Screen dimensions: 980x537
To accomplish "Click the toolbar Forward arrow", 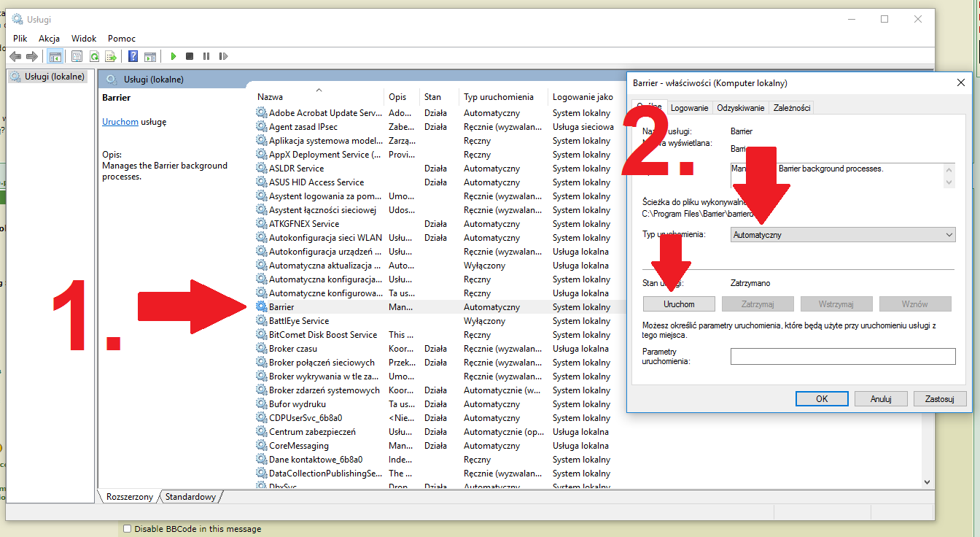I will pyautogui.click(x=31, y=56).
